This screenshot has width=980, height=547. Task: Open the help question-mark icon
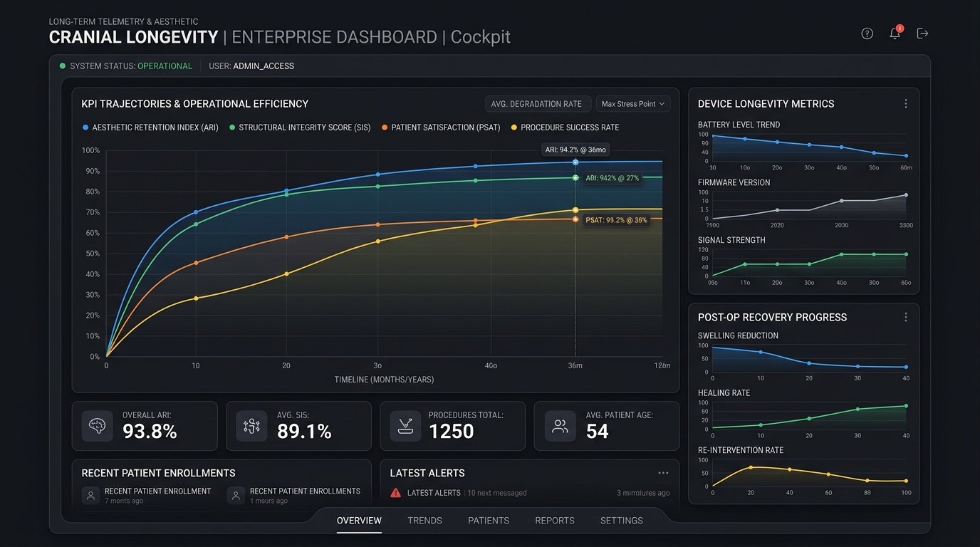[x=867, y=33]
